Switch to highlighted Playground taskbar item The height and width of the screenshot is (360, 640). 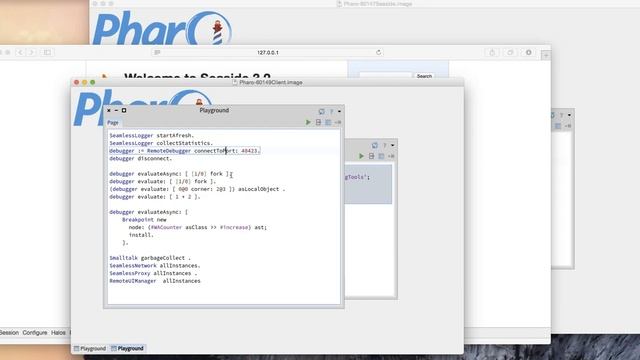coord(127,348)
